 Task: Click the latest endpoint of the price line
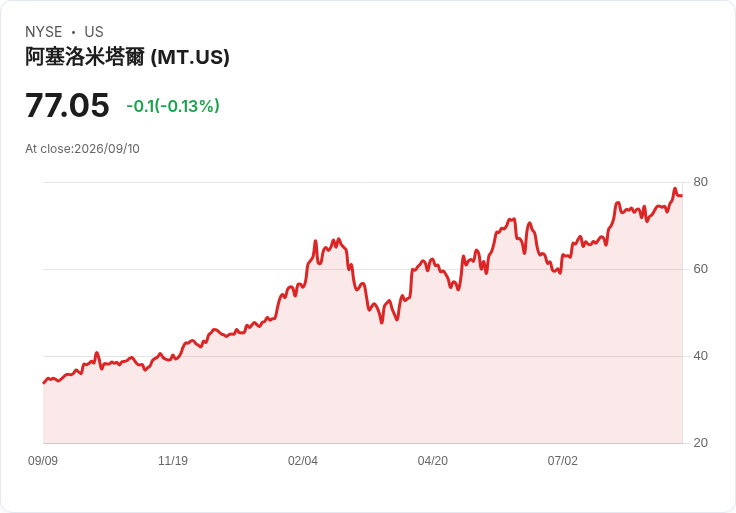[682, 195]
